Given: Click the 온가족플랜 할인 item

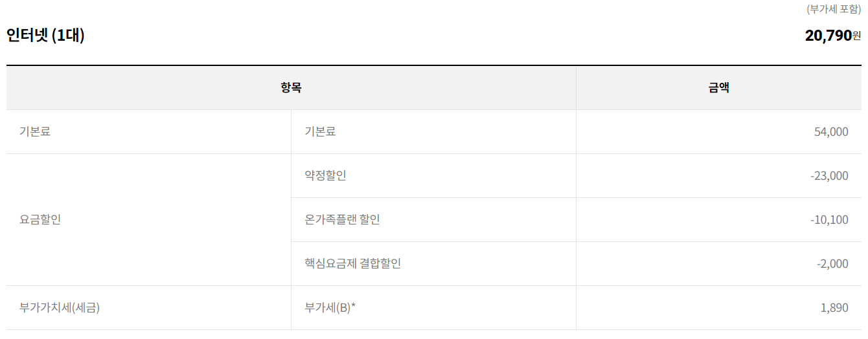Looking at the screenshot, I should (x=342, y=220).
